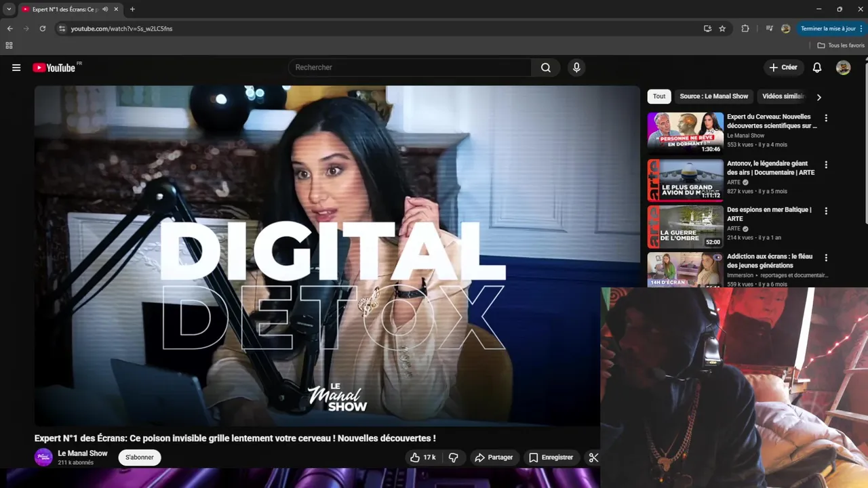Screen dimensions: 868x488
Task: Open options menu for Expert du Cerveau video
Action: coord(826,118)
